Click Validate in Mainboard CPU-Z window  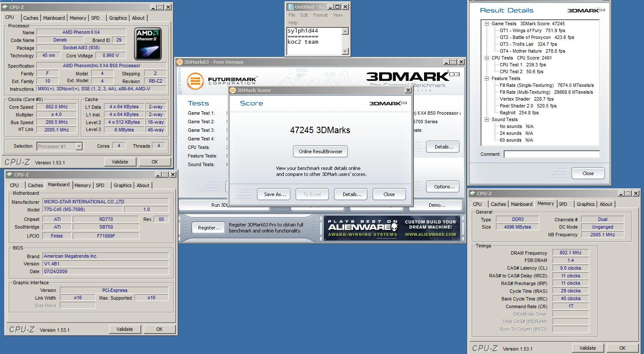tap(125, 329)
